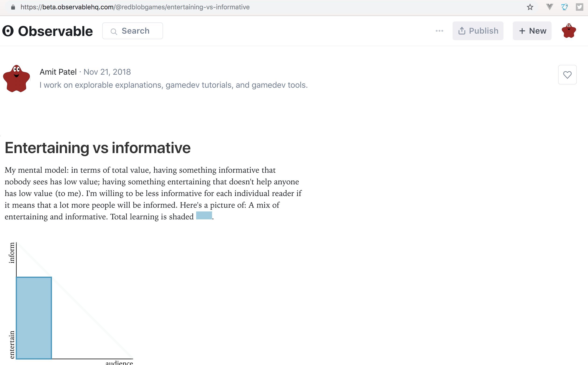Viewport: 588px width, 365px height.
Task: Bookmark page with star icon
Action: tap(530, 7)
